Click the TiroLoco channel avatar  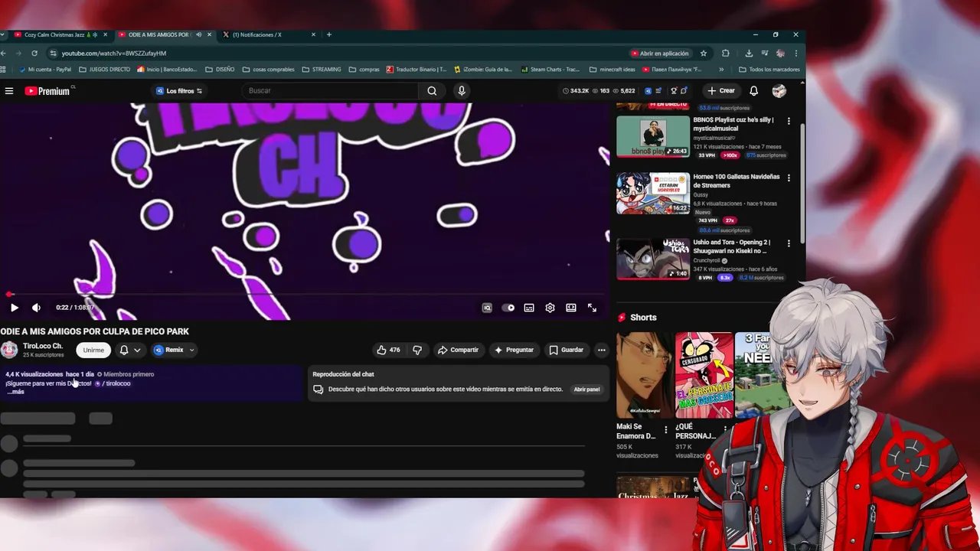9,350
